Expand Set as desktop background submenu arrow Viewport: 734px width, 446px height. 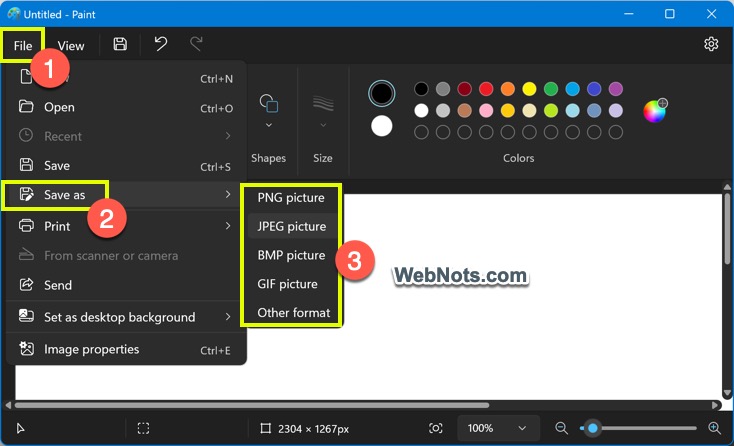coord(228,317)
